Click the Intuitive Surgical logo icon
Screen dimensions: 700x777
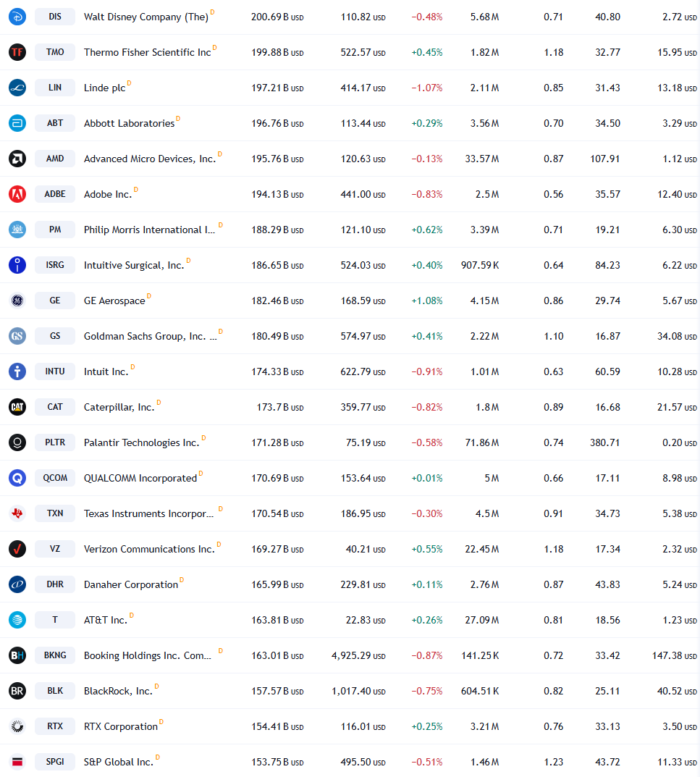[17, 265]
